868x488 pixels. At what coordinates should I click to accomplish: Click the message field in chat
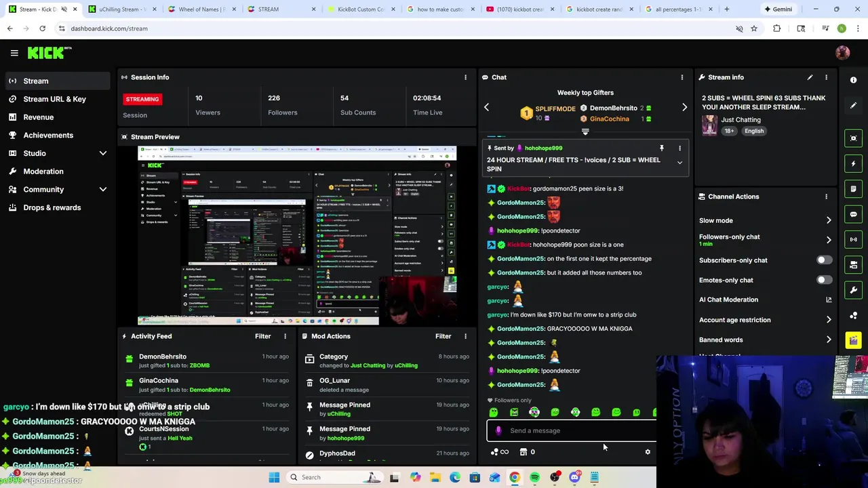[x=572, y=430]
